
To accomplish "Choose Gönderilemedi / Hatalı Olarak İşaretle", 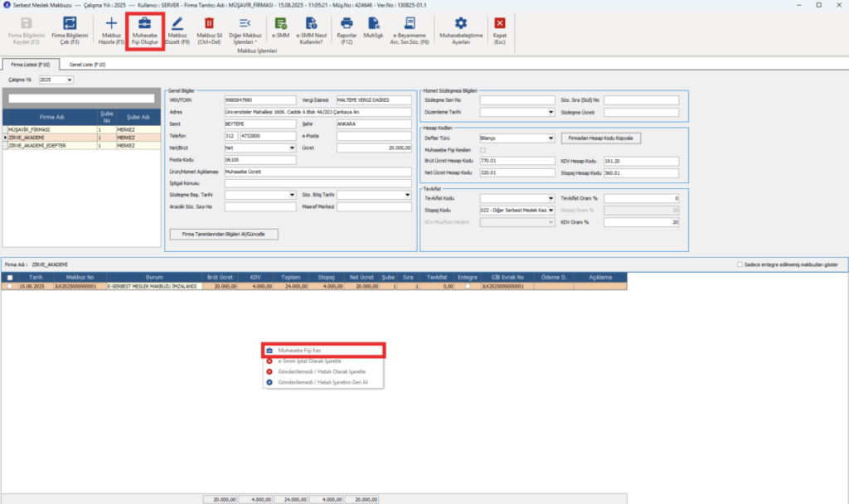I will [323, 372].
